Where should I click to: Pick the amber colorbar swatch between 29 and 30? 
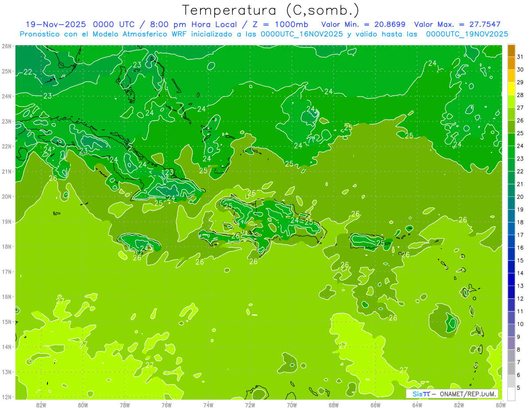[x=511, y=76]
